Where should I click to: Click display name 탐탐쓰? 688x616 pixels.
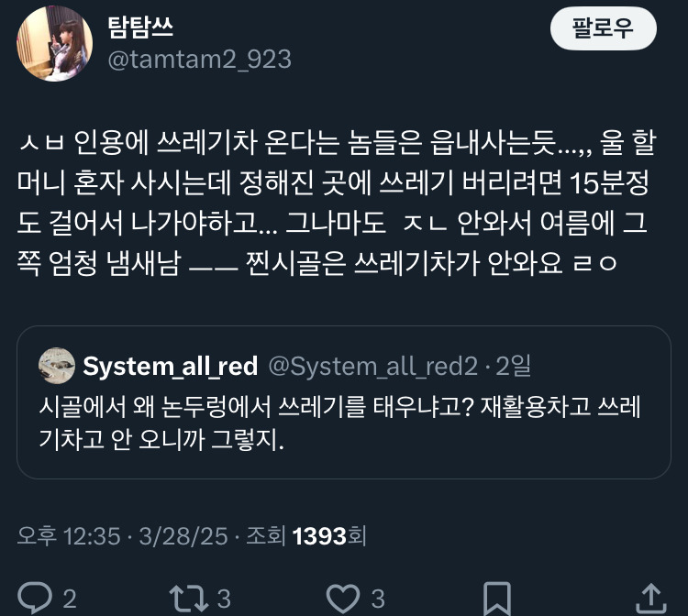pyautogui.click(x=140, y=27)
